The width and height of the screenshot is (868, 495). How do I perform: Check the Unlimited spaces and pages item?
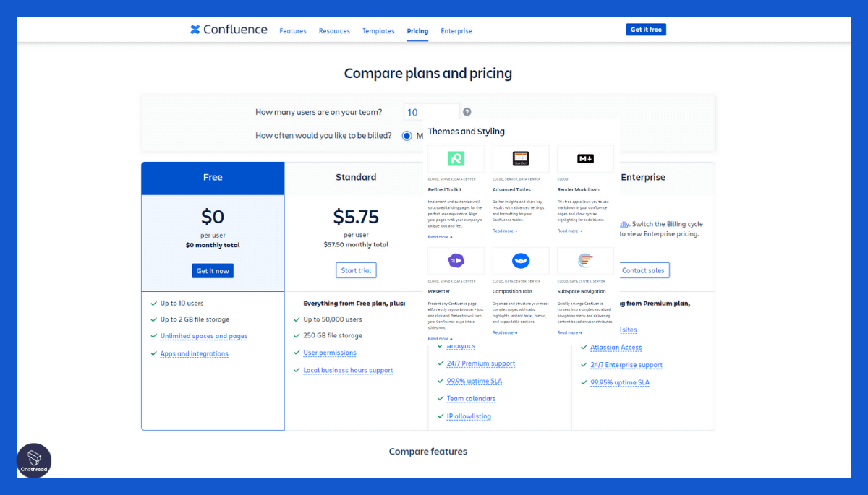(x=203, y=336)
